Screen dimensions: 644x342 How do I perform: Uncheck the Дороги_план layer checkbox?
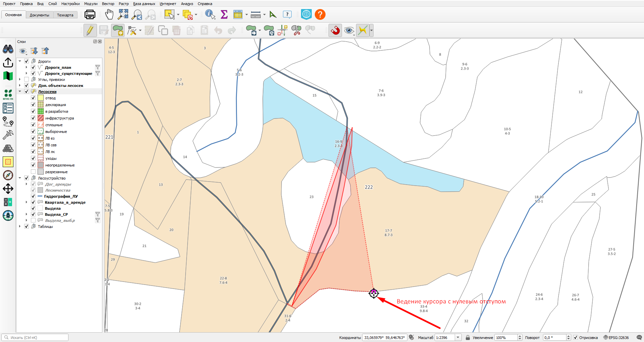(33, 67)
